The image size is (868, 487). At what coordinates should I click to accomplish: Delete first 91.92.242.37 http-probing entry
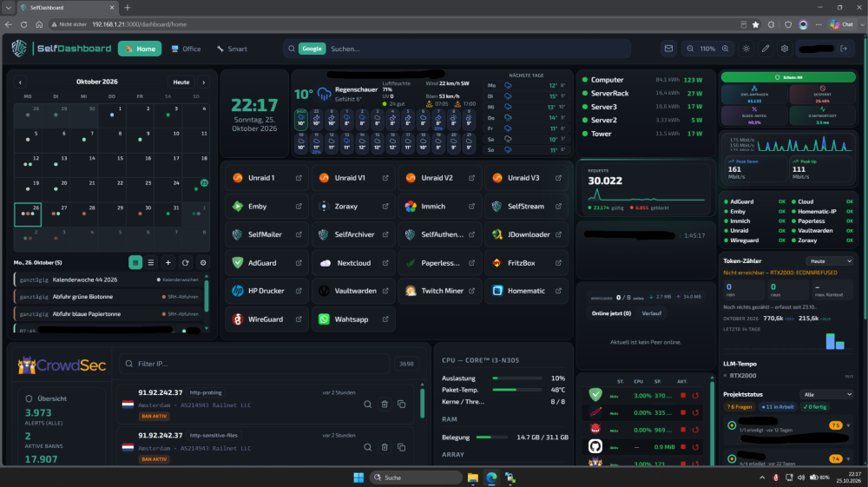tap(385, 405)
